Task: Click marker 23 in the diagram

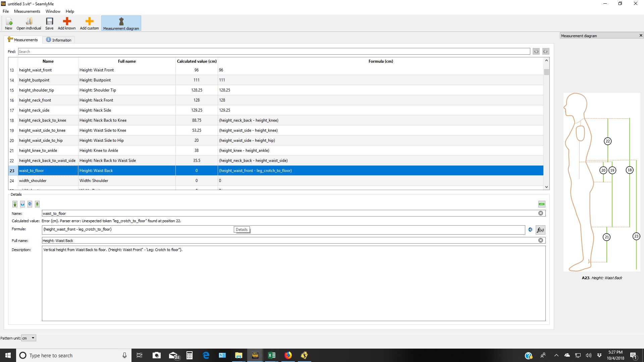Action: click(636, 236)
